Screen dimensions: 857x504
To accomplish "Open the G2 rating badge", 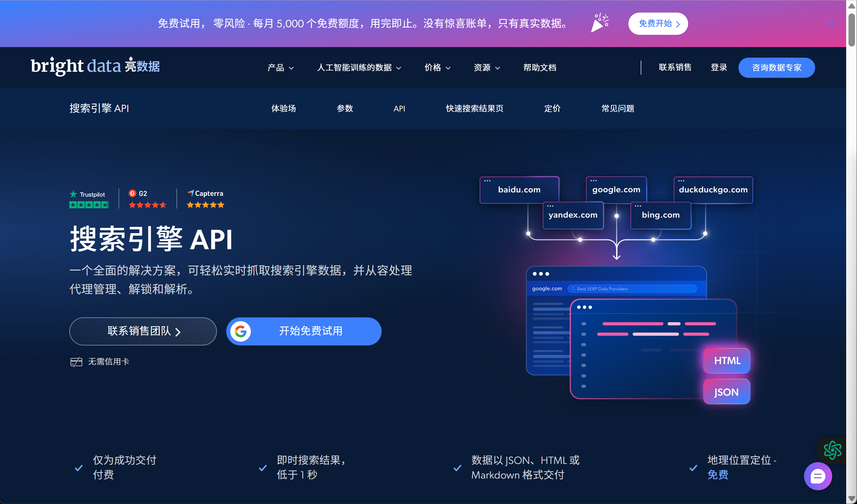I will (x=148, y=199).
